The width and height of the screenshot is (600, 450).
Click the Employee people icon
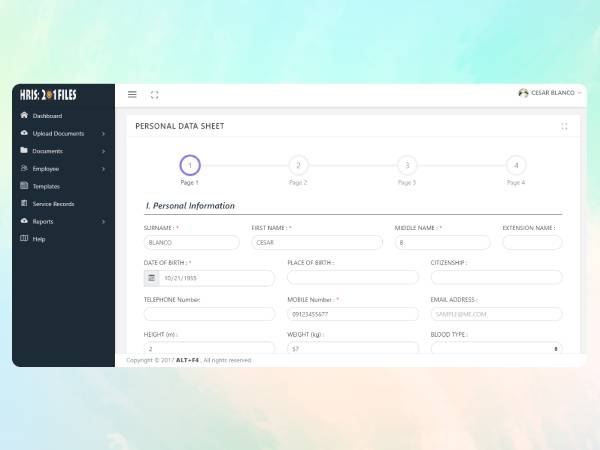click(24, 168)
